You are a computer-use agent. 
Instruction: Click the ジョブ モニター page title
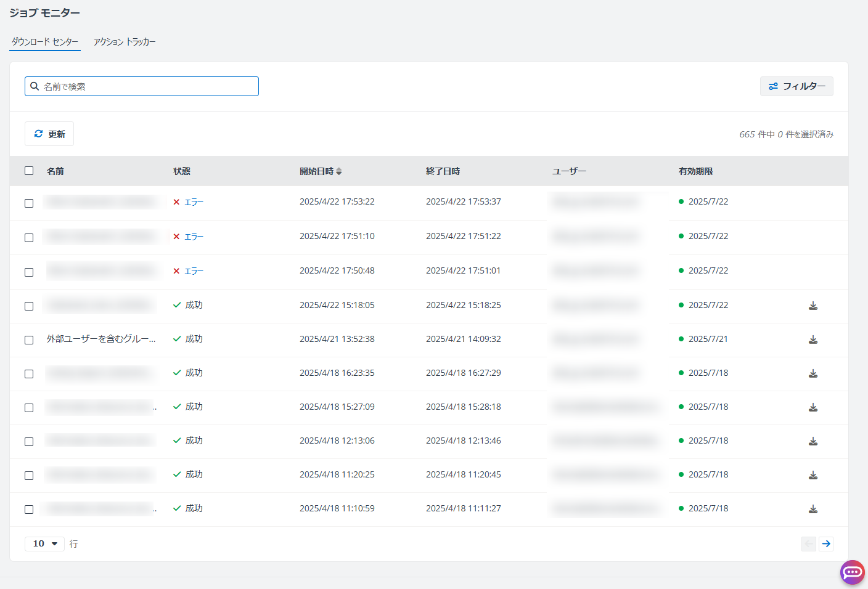coord(44,13)
